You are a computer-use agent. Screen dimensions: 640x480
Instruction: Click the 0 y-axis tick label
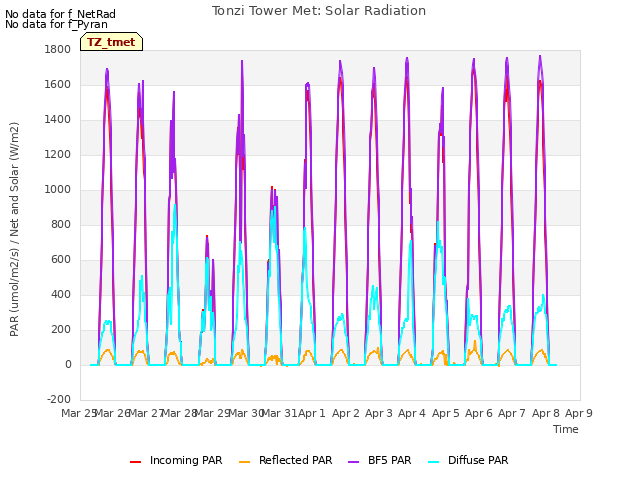pos(68,364)
